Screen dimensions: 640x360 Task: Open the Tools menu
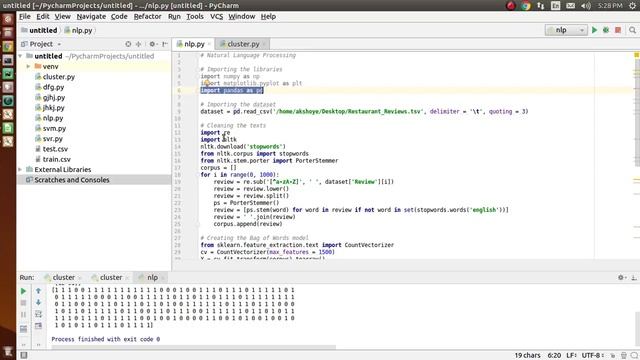[x=195, y=16]
